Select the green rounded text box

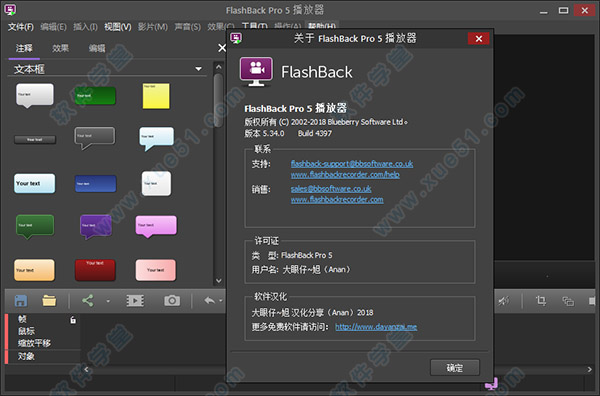click(x=95, y=95)
